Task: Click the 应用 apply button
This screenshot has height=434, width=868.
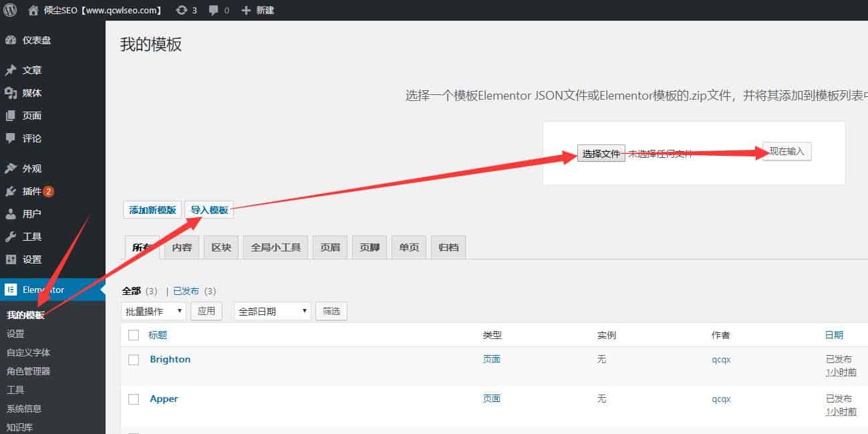Action: (206, 311)
